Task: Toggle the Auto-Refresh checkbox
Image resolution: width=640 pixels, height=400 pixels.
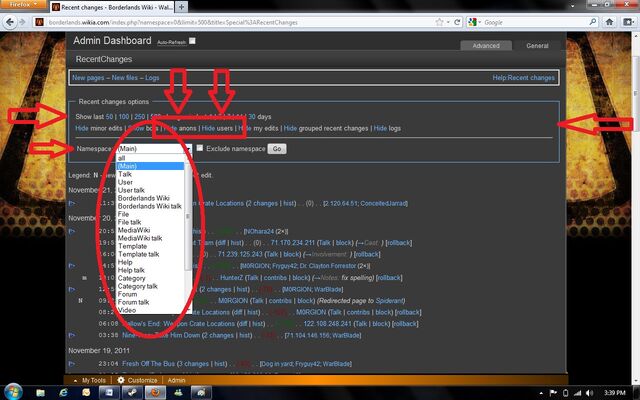Action: [192, 41]
